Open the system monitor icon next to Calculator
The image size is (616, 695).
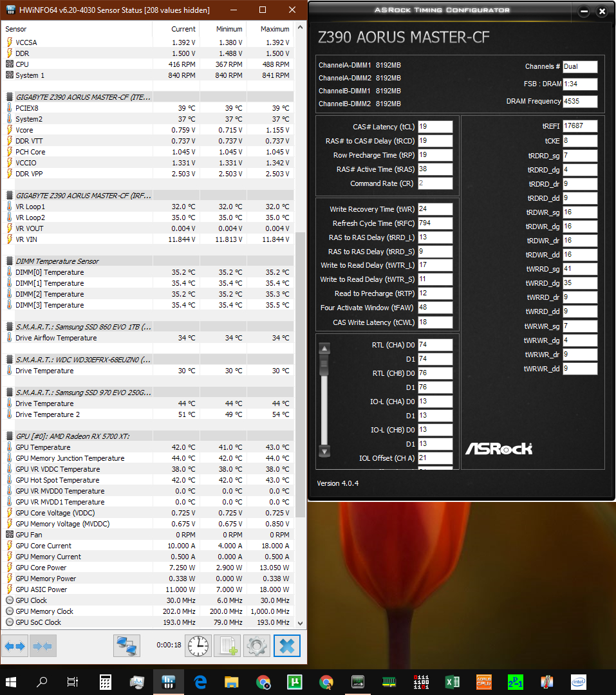(x=136, y=681)
